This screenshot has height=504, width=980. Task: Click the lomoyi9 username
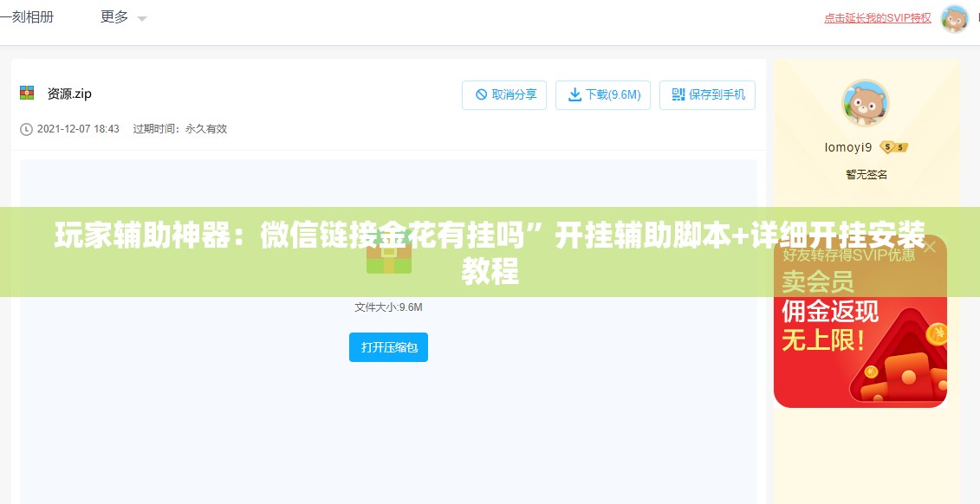tap(848, 148)
